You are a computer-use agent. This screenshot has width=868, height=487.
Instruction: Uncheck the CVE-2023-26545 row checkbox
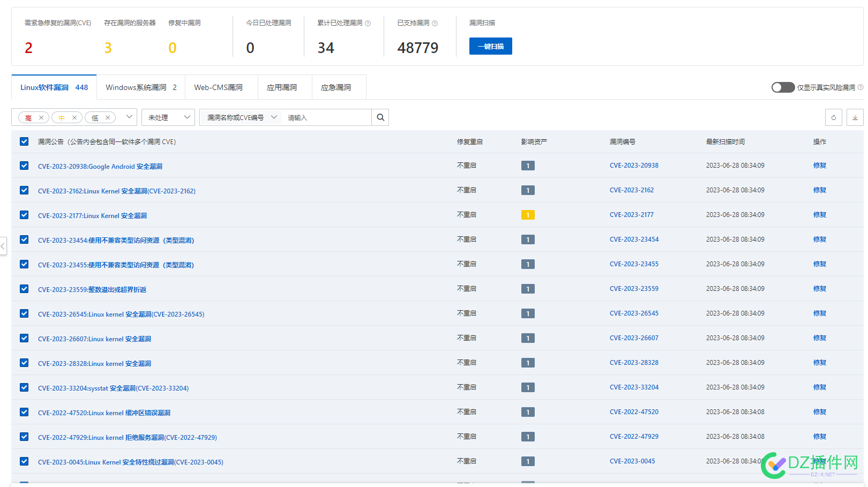[x=24, y=313]
